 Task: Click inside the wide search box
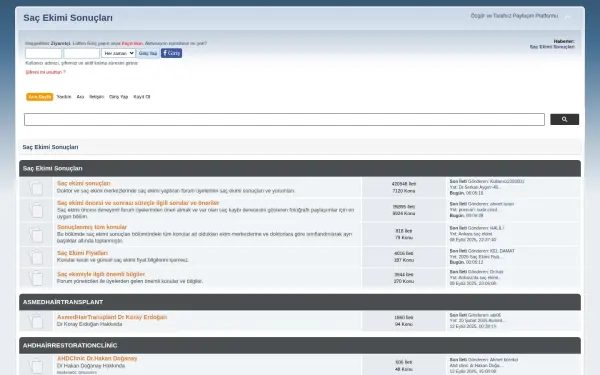pos(284,119)
